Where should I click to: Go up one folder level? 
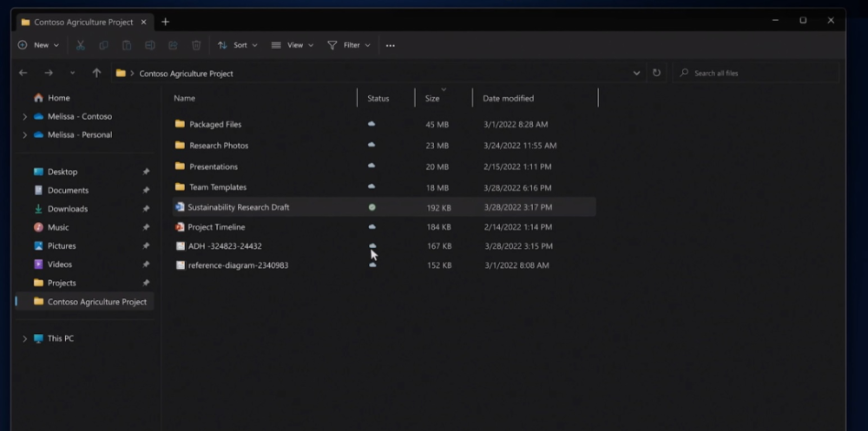96,74
